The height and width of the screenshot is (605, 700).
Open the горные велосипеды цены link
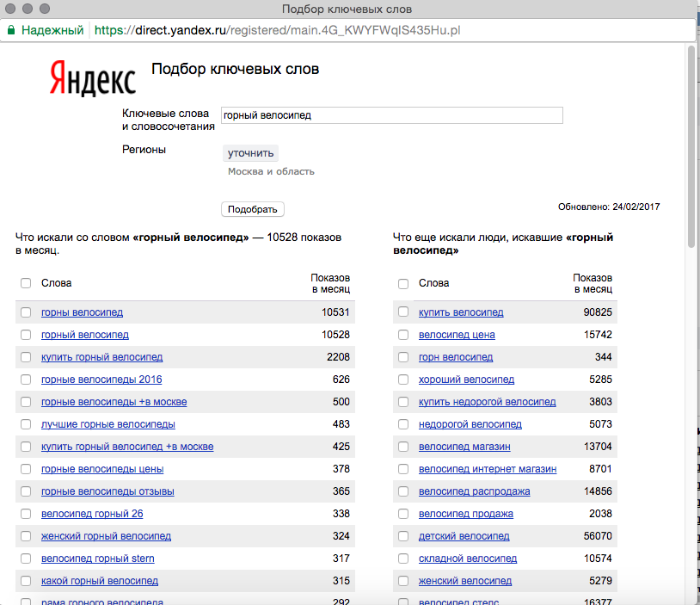102,469
